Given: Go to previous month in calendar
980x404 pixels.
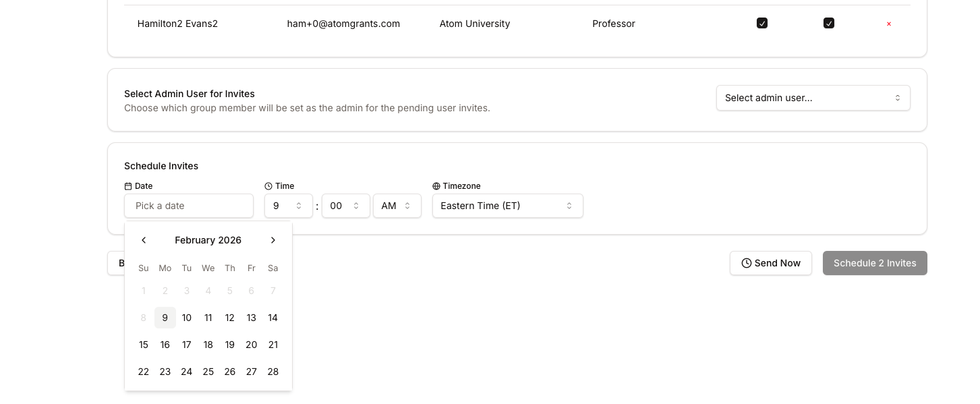Looking at the screenshot, I should [x=144, y=240].
